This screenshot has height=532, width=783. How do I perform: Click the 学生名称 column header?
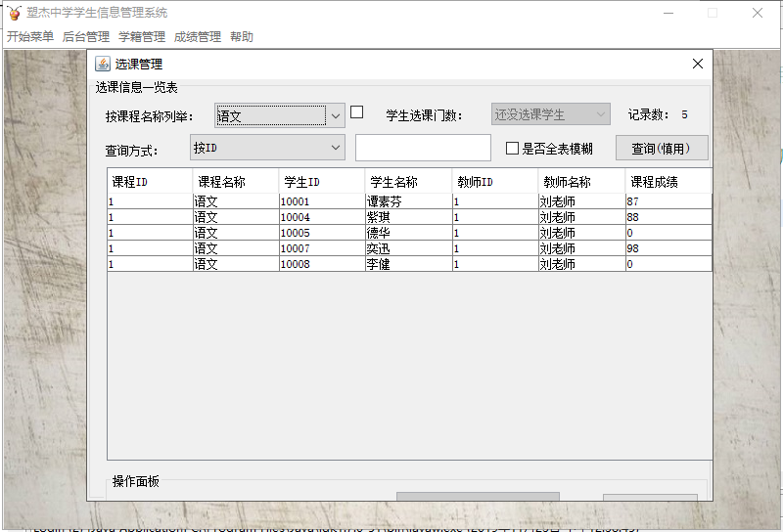point(408,182)
